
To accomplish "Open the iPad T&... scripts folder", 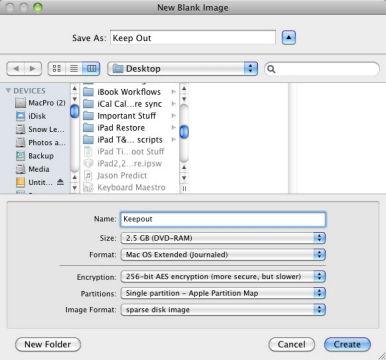I will click(x=129, y=140).
